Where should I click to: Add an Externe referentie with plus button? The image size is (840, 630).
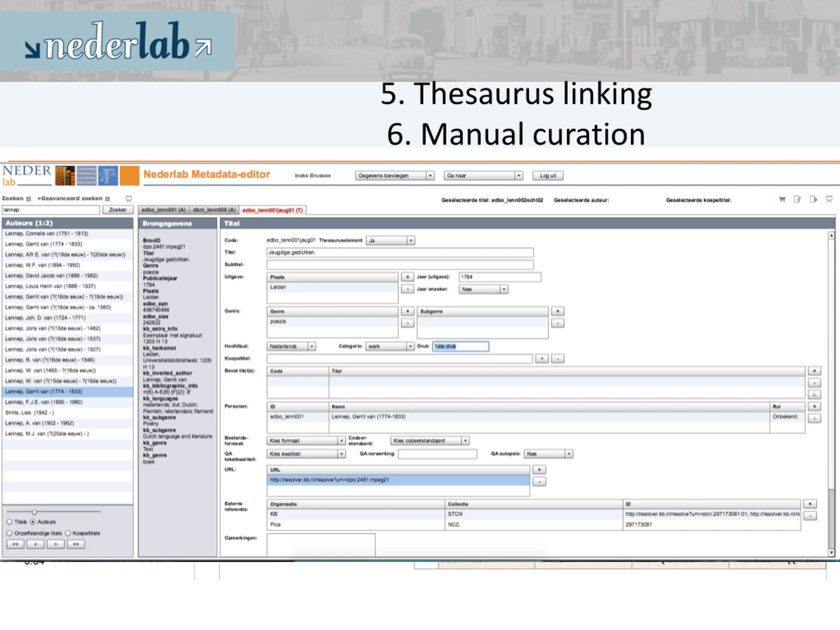[x=810, y=504]
